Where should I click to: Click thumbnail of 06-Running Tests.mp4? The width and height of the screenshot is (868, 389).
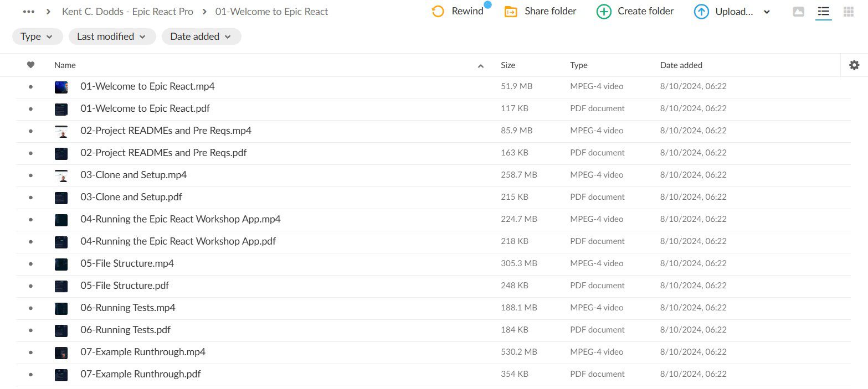tap(61, 308)
